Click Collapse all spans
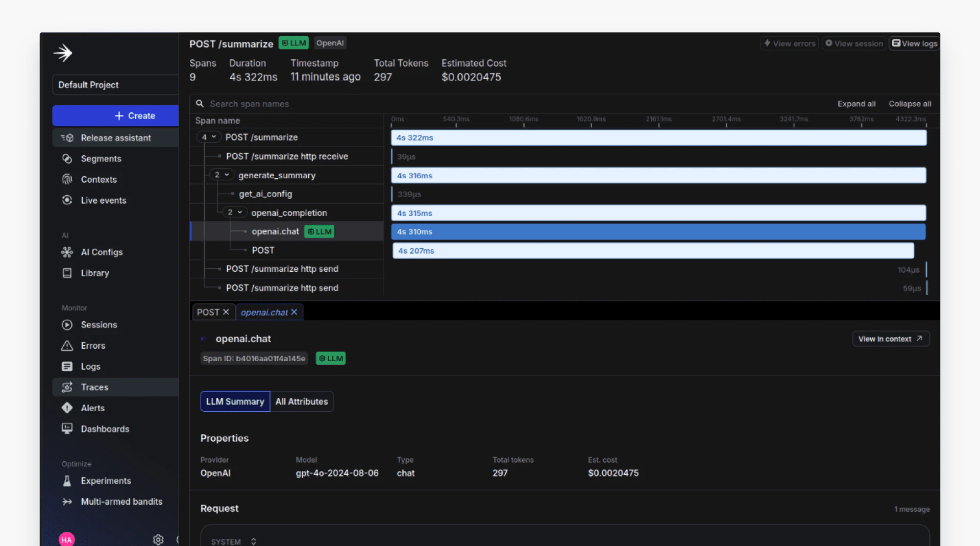The image size is (980, 546). point(910,104)
